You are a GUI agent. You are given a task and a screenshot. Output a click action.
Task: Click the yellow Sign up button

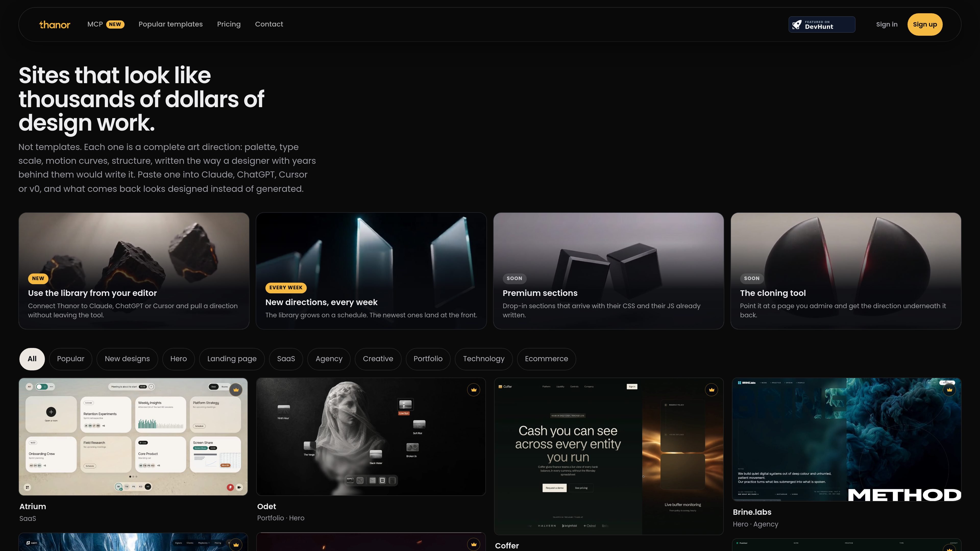925,25
